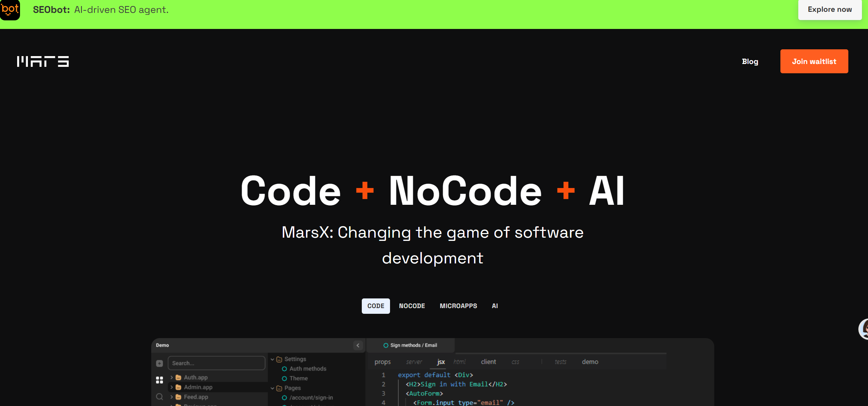Switch to the AI tab

495,306
